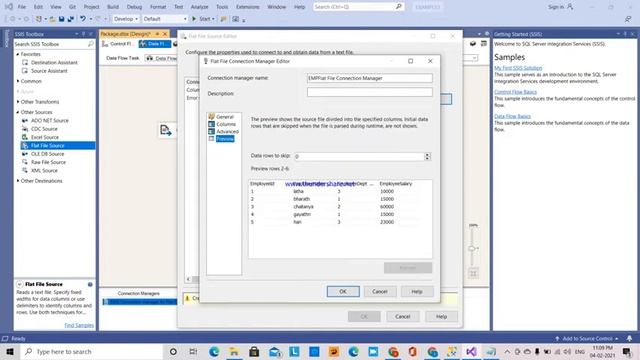Screen dimensions: 640x360
Task: Expand the Common toolbox group
Action: pyautogui.click(x=18, y=81)
